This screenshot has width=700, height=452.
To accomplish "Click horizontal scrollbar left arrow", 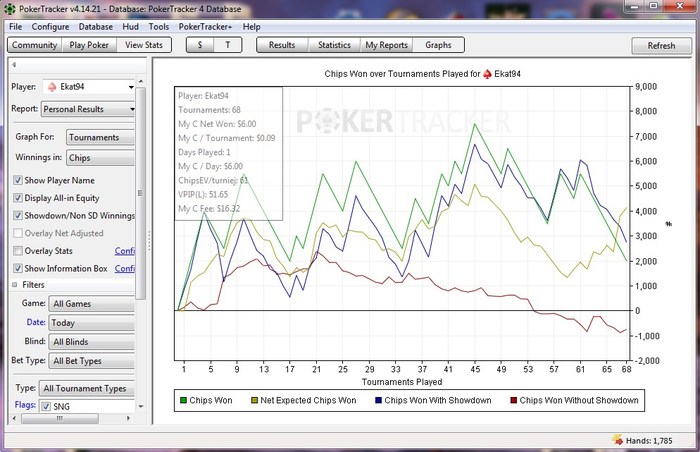I will pos(14,419).
